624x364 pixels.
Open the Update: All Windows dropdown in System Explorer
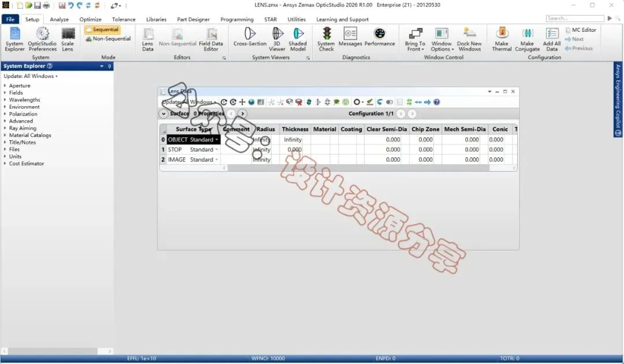(31, 76)
